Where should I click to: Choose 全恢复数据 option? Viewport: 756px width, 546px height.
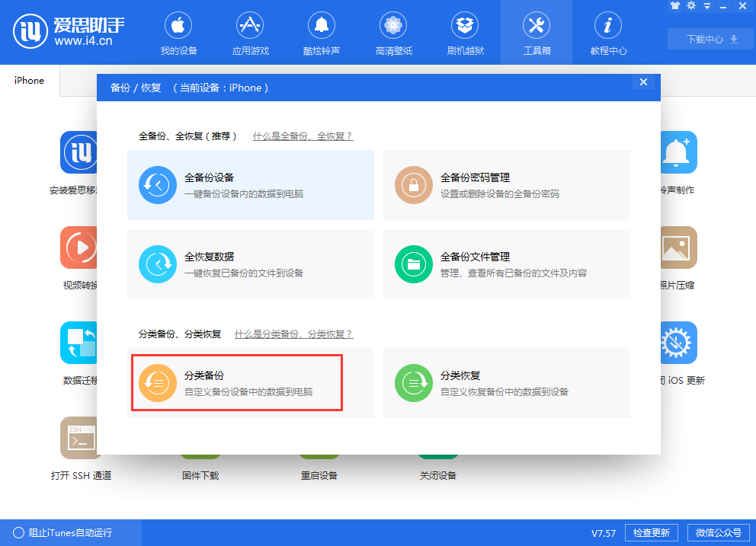tap(250, 264)
